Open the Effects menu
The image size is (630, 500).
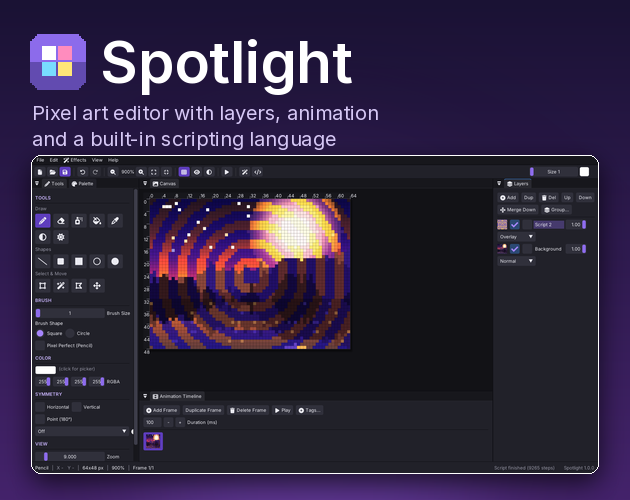click(75, 160)
